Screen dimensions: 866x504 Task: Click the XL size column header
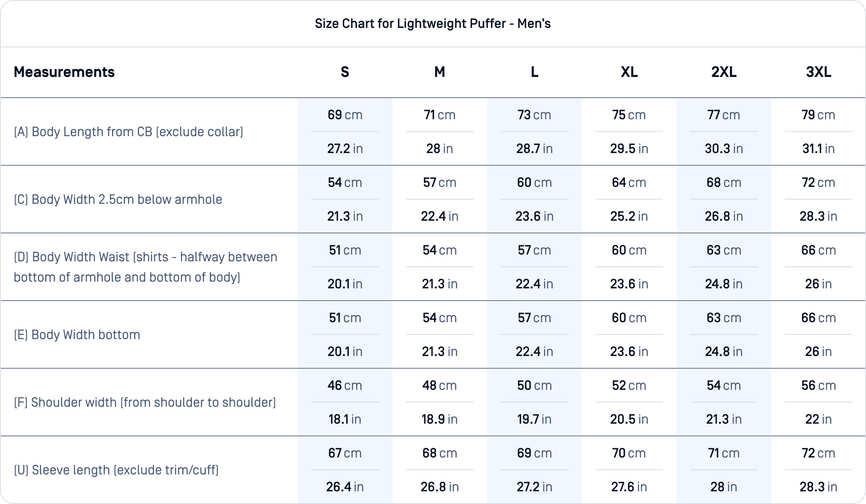coord(629,72)
